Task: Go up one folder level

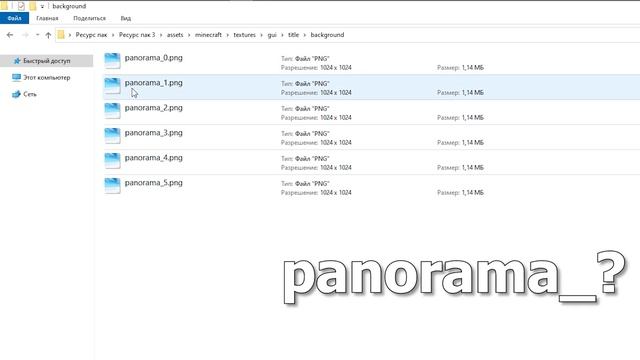Action: coord(48,35)
